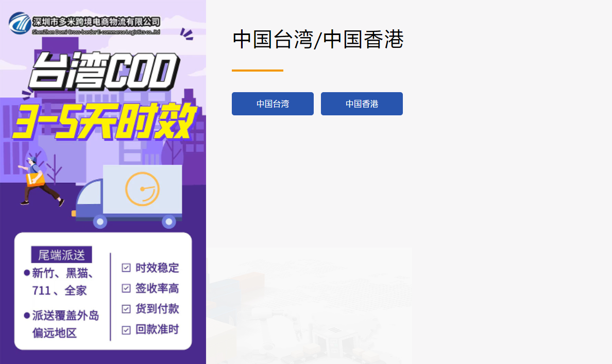Click the faded warehouse background image
Viewport: 612px width, 364px height.
[309, 305]
